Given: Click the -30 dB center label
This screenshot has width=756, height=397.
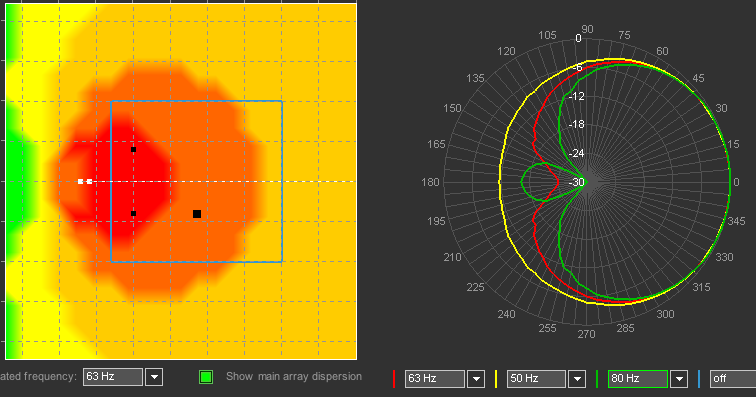Looking at the screenshot, I should click(577, 182).
